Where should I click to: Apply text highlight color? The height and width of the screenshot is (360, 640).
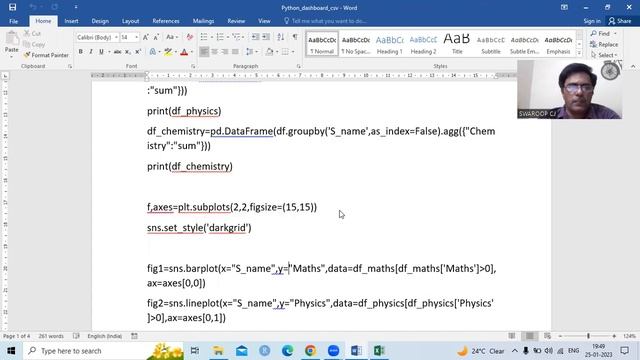168,52
